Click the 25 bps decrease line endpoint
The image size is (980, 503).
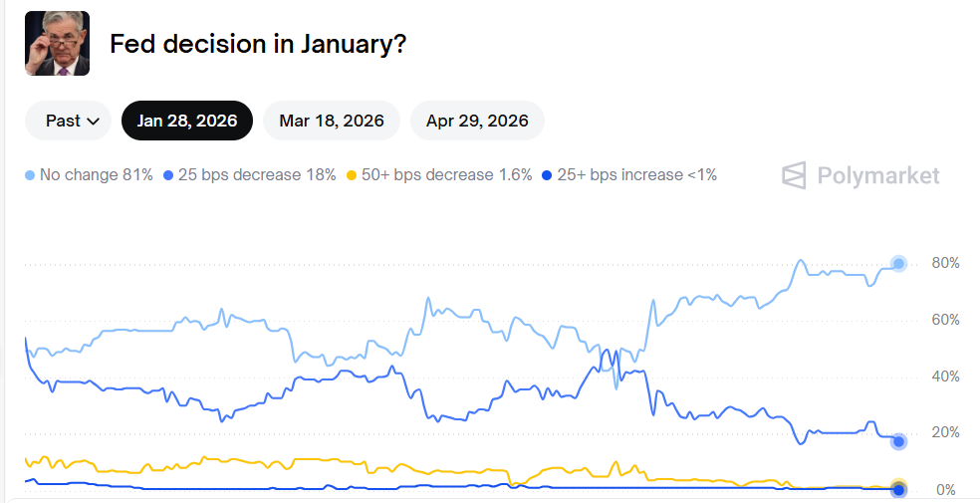point(898,441)
